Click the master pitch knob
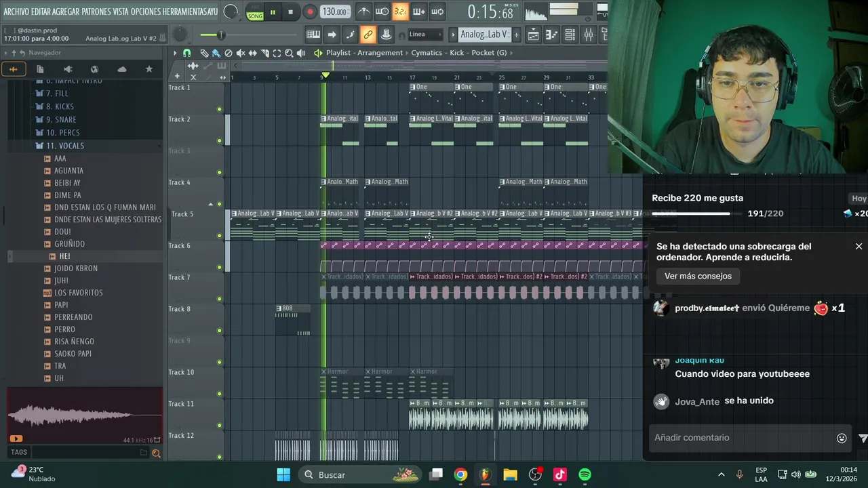This screenshot has width=868, height=488. coord(180,35)
